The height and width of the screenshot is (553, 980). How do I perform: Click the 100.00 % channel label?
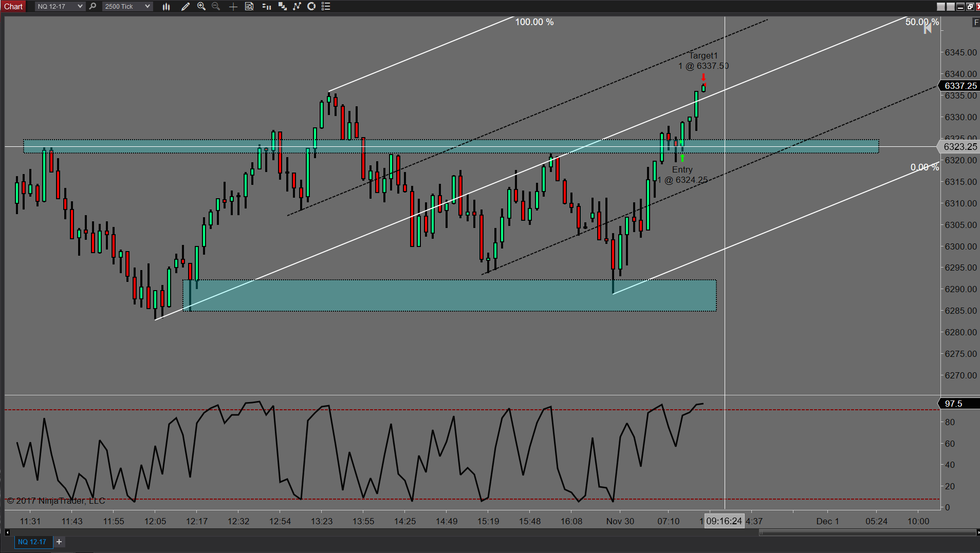(534, 22)
